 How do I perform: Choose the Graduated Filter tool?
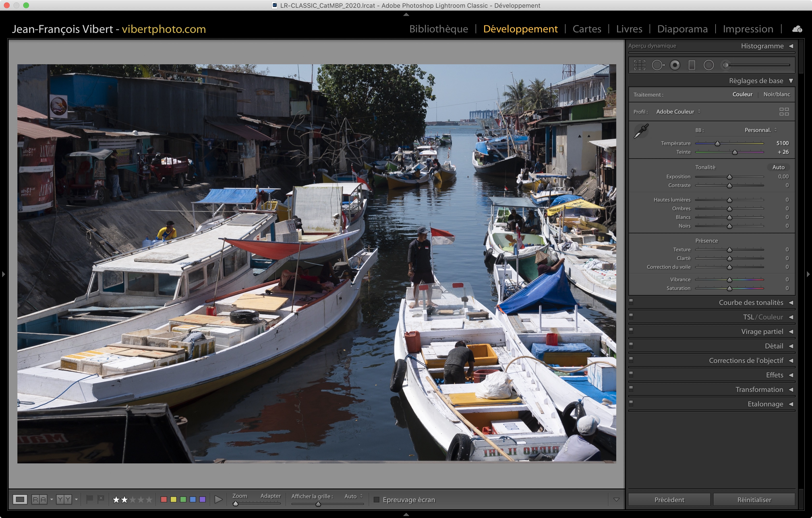pyautogui.click(x=692, y=65)
